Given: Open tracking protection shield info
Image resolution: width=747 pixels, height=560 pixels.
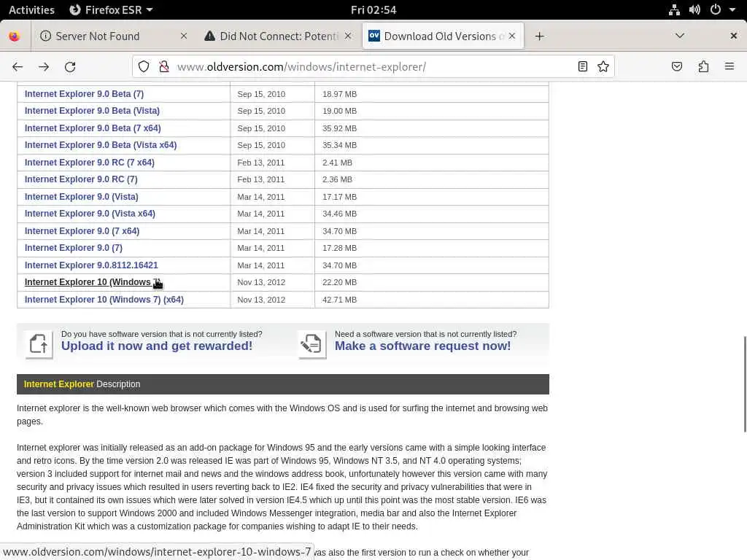Looking at the screenshot, I should (x=144, y=66).
